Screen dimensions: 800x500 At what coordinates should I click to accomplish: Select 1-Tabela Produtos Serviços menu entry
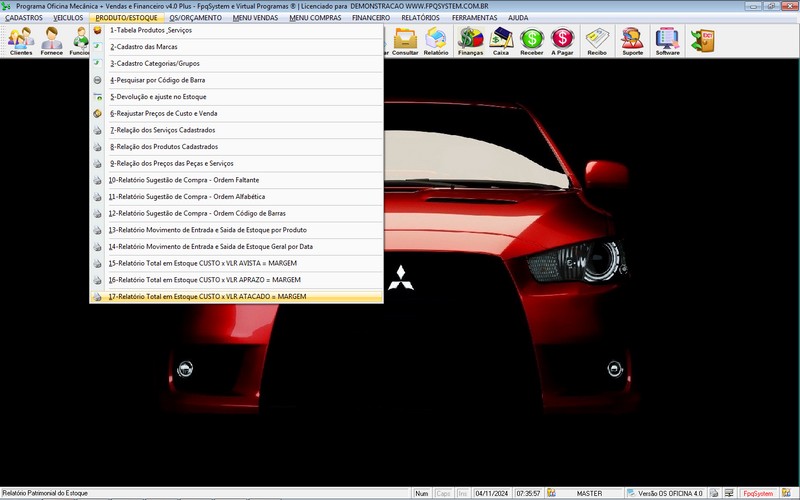point(150,30)
